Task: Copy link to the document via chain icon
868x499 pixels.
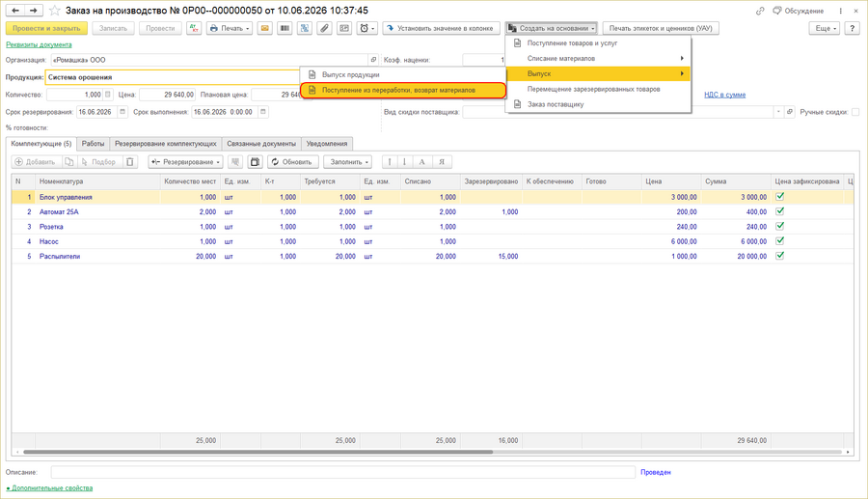Action: click(x=760, y=11)
